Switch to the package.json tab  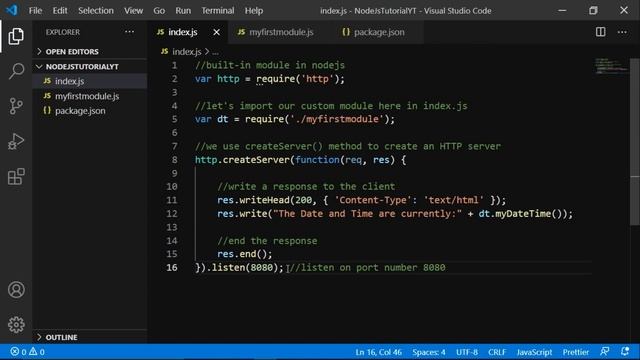point(378,32)
